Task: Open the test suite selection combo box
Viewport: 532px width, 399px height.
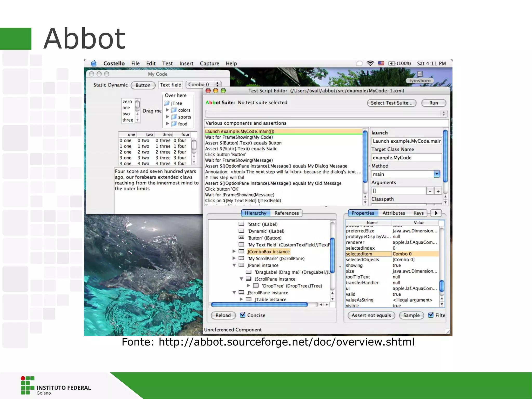Action: [x=326, y=114]
